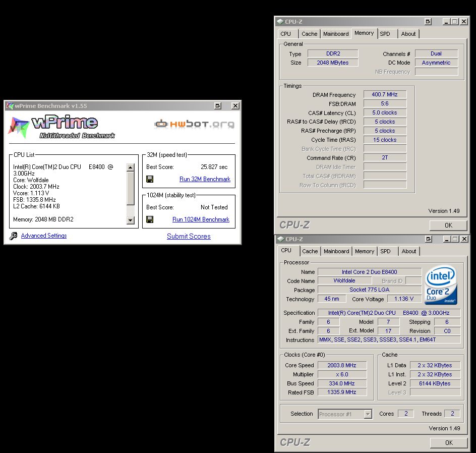
Task: Minimize the lower CPU-Z CPU window
Action: [447, 239]
